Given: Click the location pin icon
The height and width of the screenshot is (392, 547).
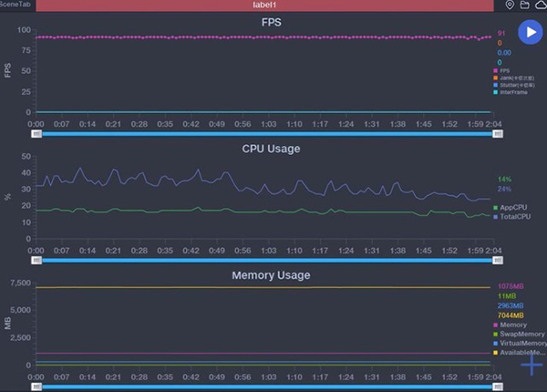Looking at the screenshot, I should [510, 5].
